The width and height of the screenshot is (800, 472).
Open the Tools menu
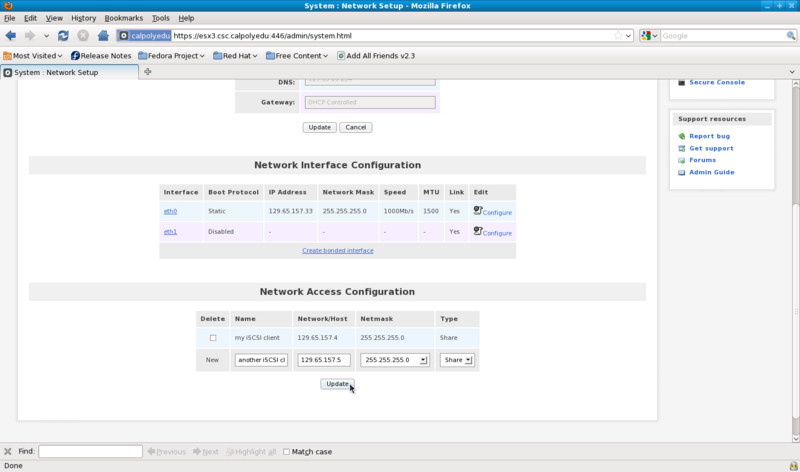[x=161, y=18]
